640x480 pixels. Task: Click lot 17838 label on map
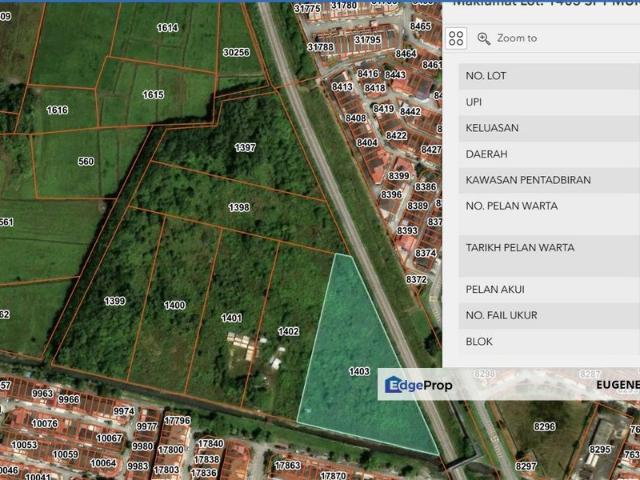206,459
